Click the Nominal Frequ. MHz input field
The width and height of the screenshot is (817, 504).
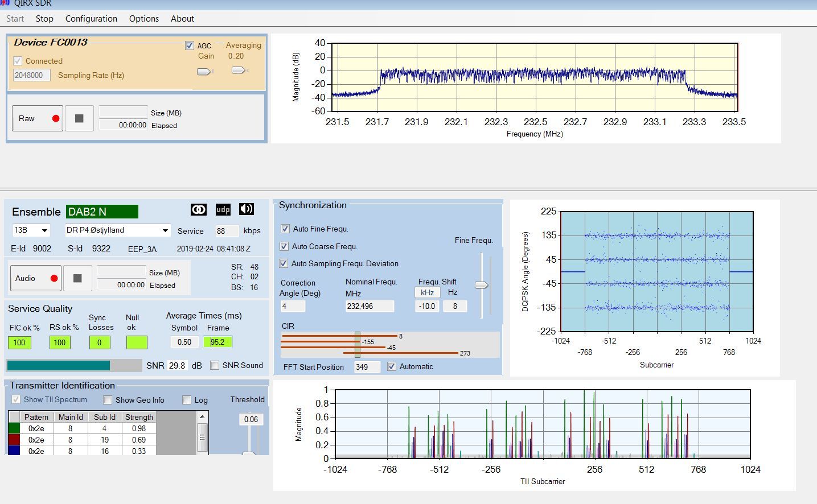370,306
